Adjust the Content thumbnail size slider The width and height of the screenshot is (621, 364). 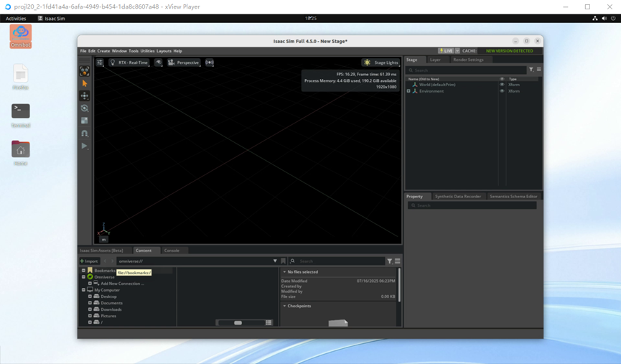click(238, 323)
